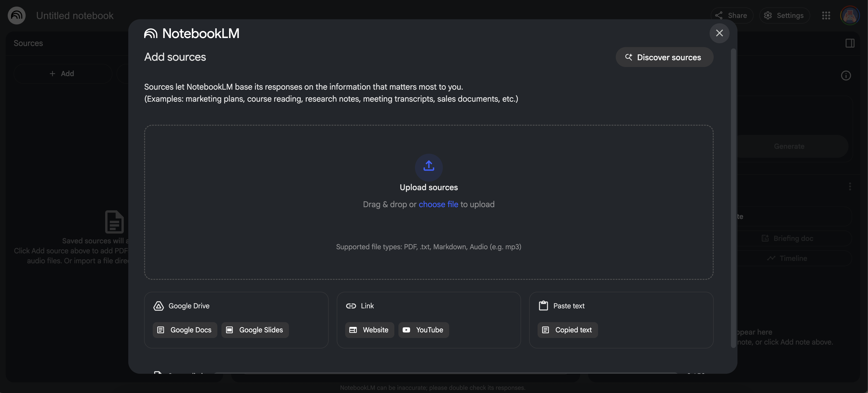
Task: Click the Google Drive triangle icon
Action: 158,306
